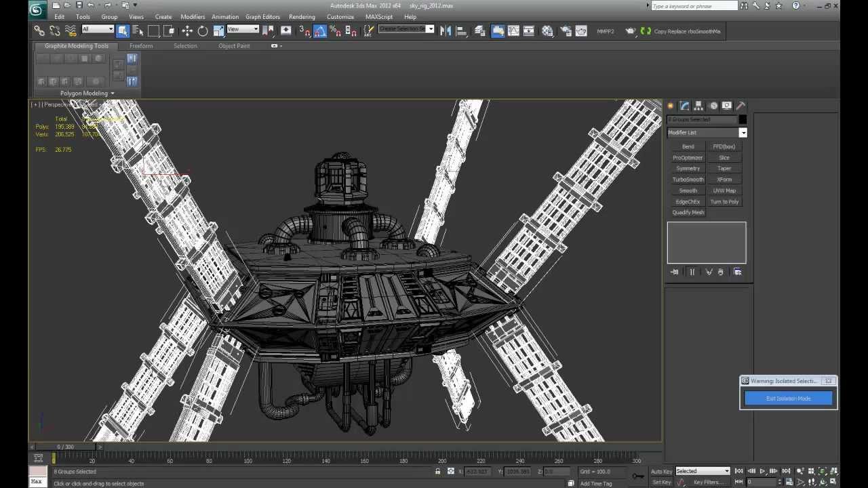Open the Rendering menu
The width and height of the screenshot is (868, 488).
[302, 16]
